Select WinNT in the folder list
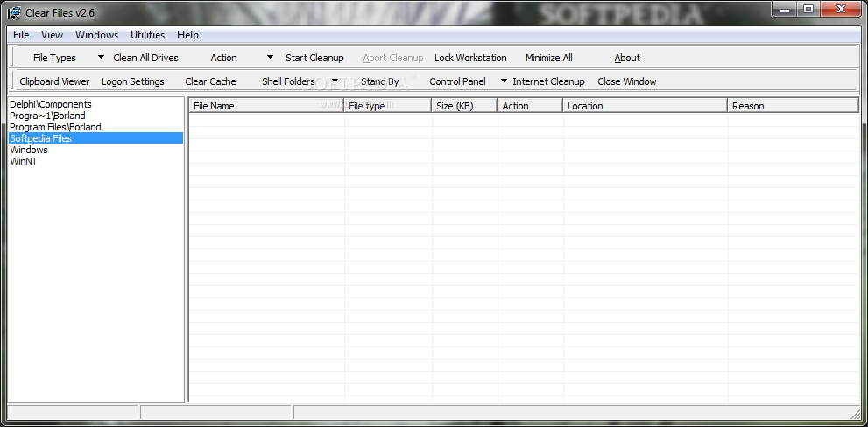868x427 pixels. 95,161
